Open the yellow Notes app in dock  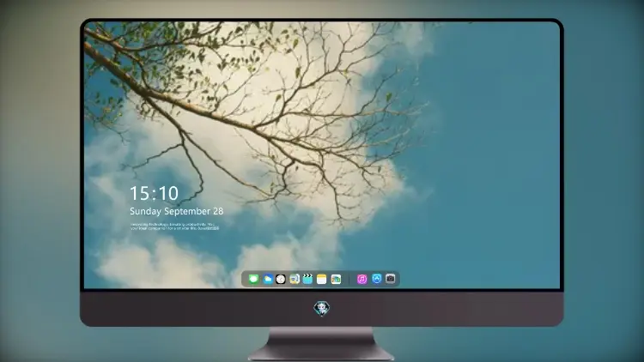(x=322, y=279)
